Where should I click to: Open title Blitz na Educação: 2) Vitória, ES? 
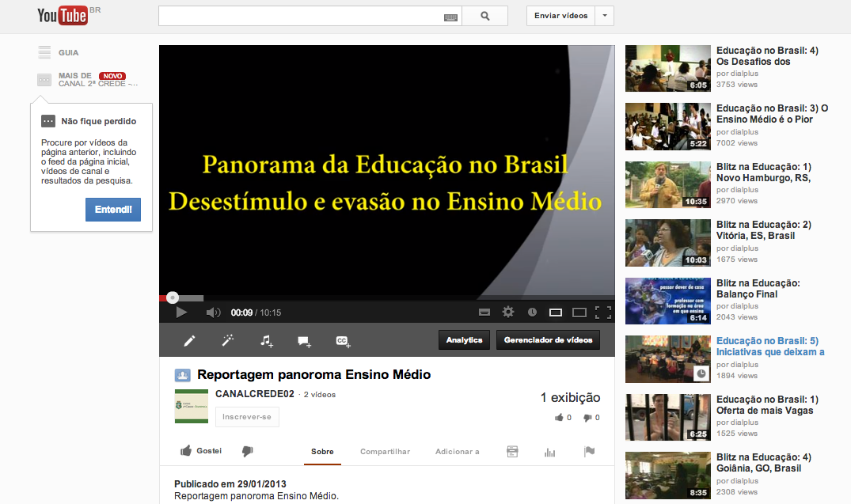pyautogui.click(x=764, y=230)
